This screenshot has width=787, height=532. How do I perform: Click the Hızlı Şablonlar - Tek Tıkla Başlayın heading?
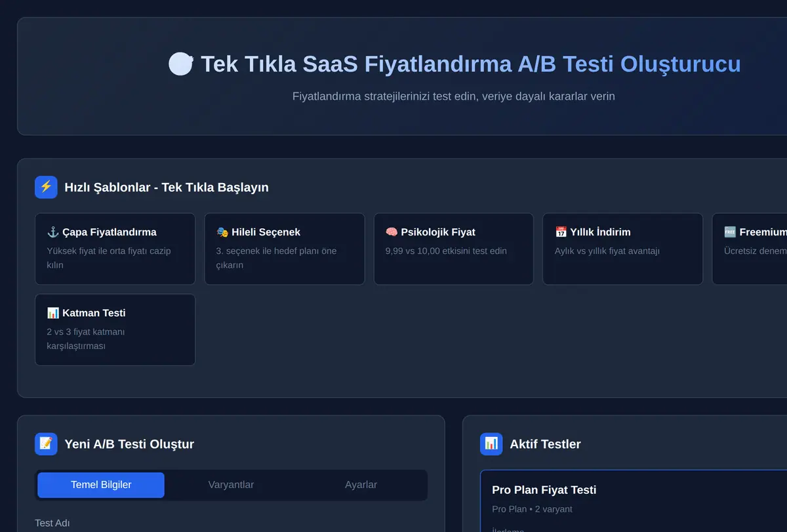167,188
